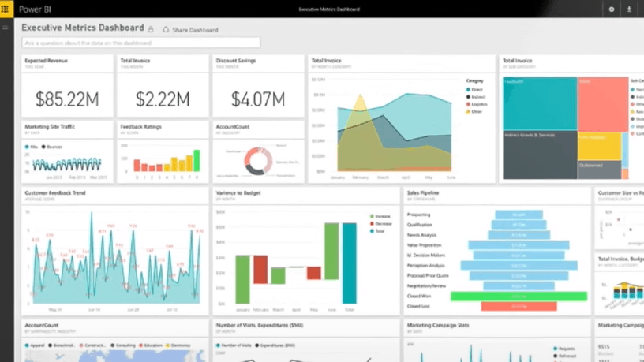The width and height of the screenshot is (644, 362).
Task: Click Sales Pipeline tile title
Action: point(423,193)
